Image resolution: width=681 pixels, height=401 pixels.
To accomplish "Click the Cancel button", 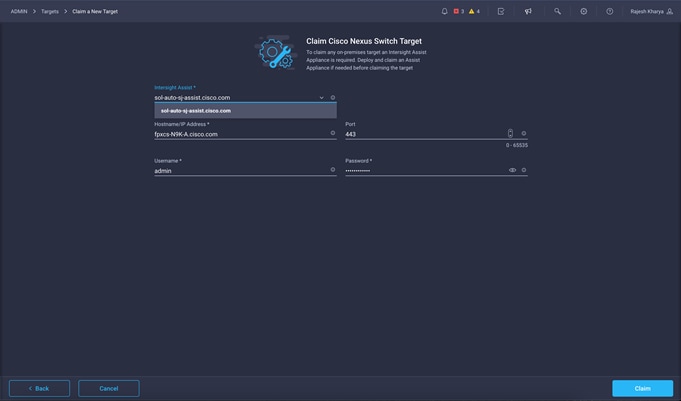I will tap(109, 388).
